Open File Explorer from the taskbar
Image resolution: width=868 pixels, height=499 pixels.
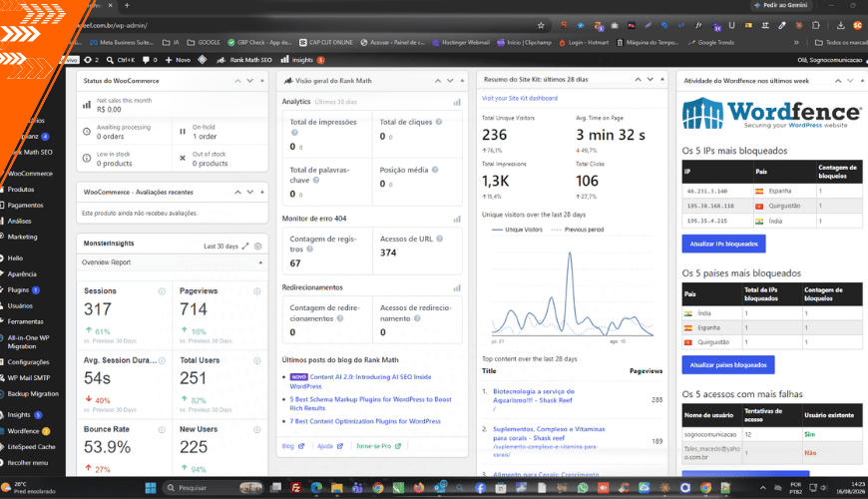[x=336, y=487]
